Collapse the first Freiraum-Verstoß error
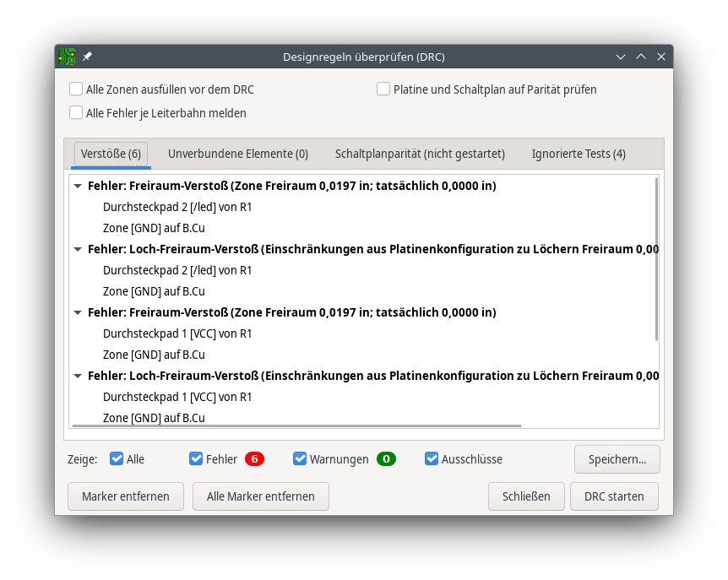The height and width of the screenshot is (580, 728). click(x=78, y=186)
